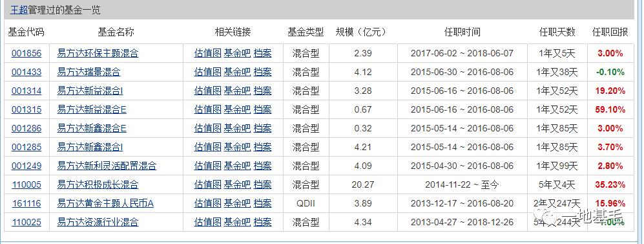View 估值图 for 易方达瑞景混合

pos(207,72)
